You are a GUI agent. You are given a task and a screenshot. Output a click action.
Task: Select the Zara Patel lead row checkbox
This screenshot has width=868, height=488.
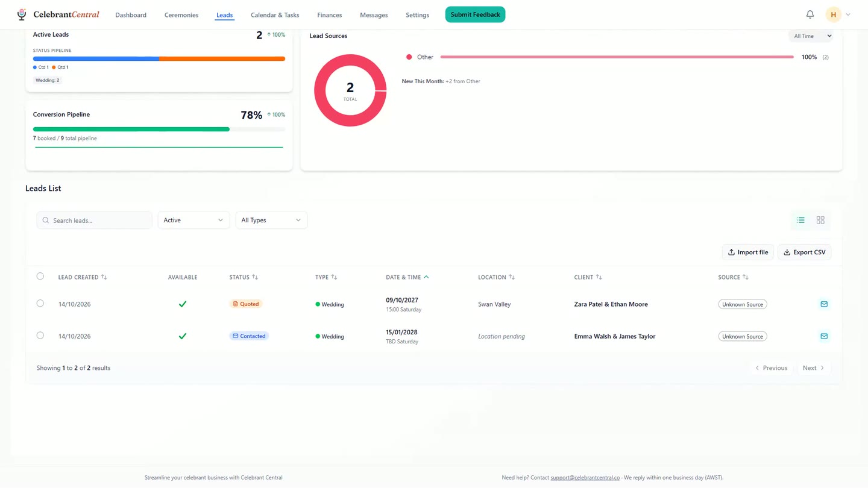[x=40, y=304]
